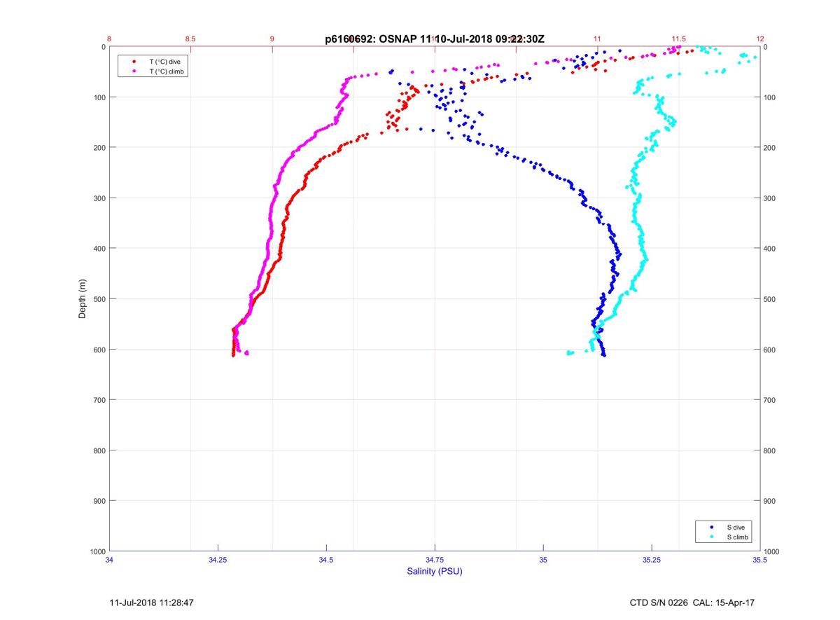Image resolution: width=840 pixels, height=620 pixels.
Task: Select the "S climb" legend label
Action: [x=738, y=537]
